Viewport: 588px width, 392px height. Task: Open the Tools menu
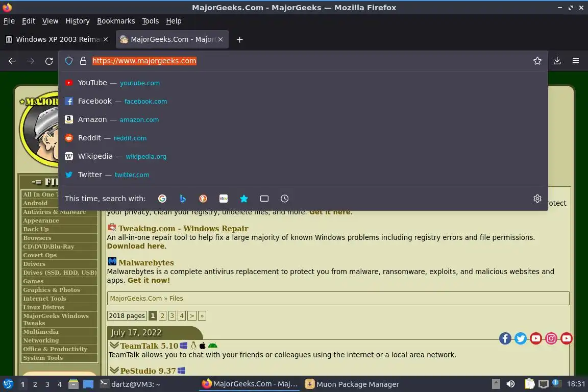[x=151, y=21]
